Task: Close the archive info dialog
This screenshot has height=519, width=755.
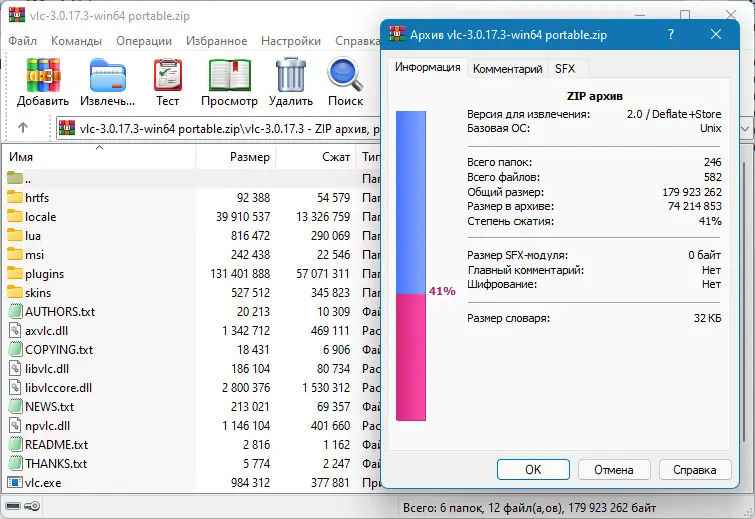Action: [x=716, y=34]
